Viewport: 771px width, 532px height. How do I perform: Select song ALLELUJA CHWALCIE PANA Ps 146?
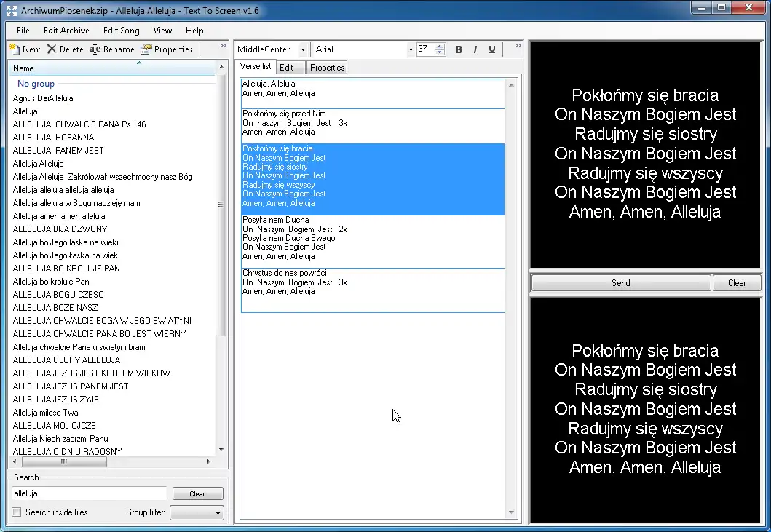[x=79, y=124]
